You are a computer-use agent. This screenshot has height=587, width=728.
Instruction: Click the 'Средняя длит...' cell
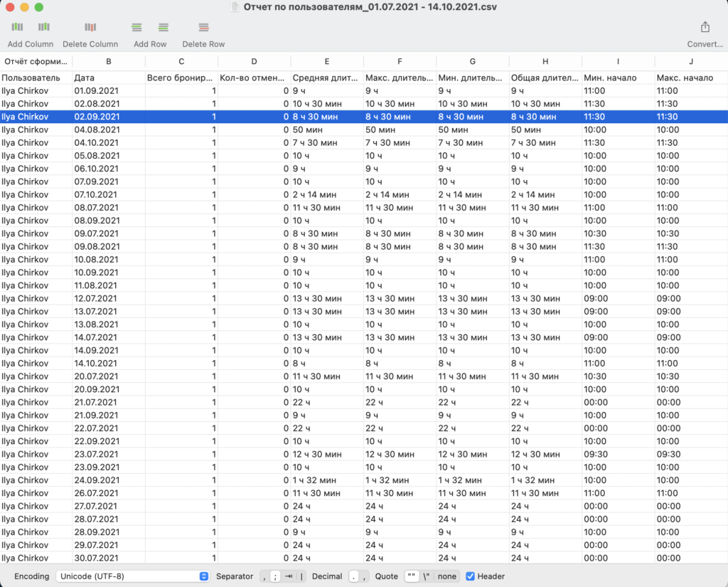tap(327, 78)
